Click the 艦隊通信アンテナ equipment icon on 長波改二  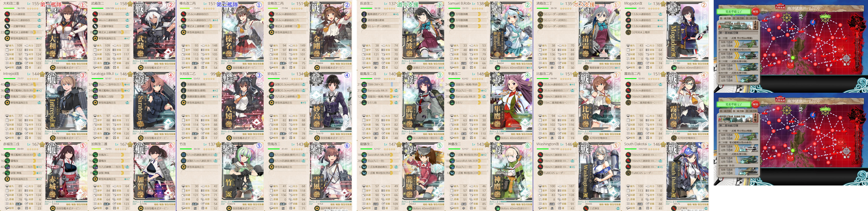click(x=364, y=14)
